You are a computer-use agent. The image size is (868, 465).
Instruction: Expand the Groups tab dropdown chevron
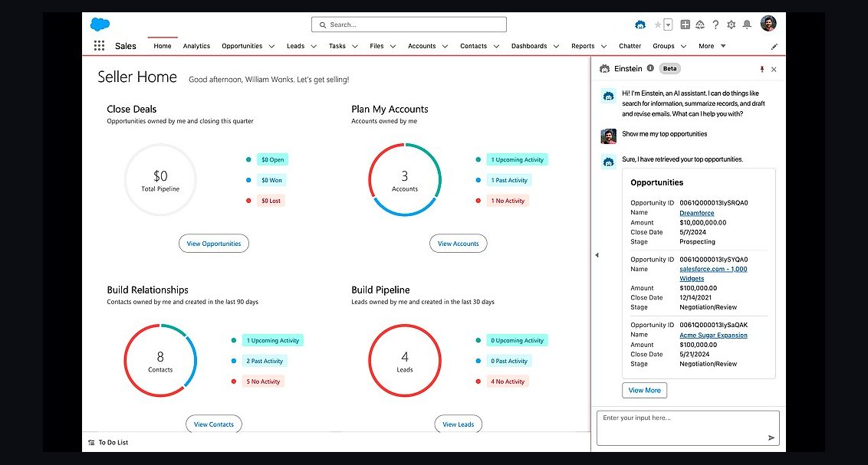coord(684,47)
